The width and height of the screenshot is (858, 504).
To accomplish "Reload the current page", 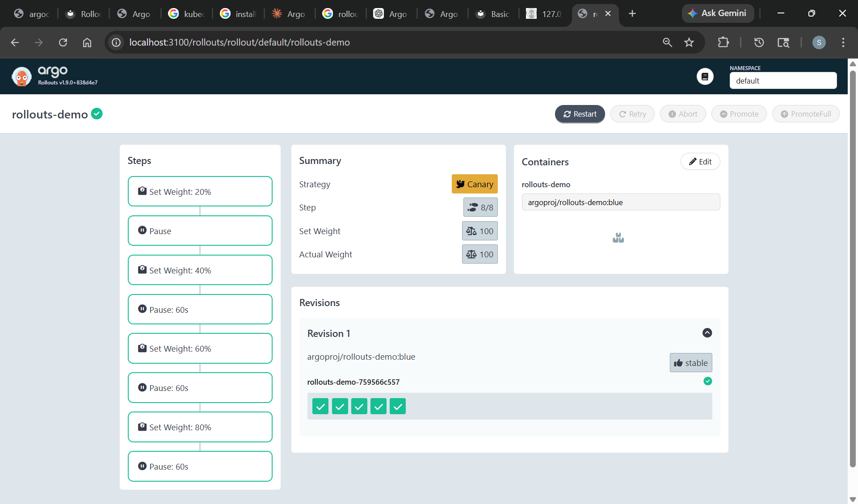I will (63, 42).
